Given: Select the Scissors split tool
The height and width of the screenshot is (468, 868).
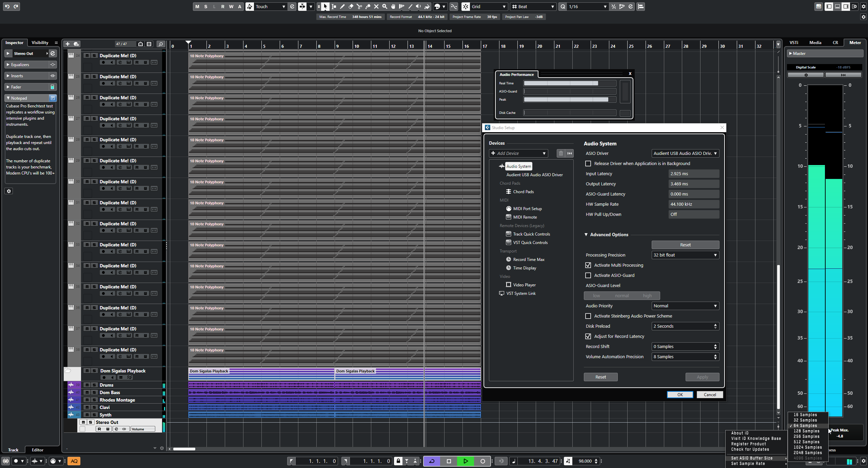Looking at the screenshot, I should 359,6.
